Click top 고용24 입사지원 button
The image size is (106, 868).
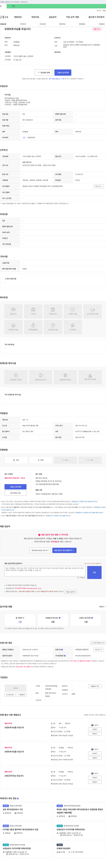[x=63, y=72]
